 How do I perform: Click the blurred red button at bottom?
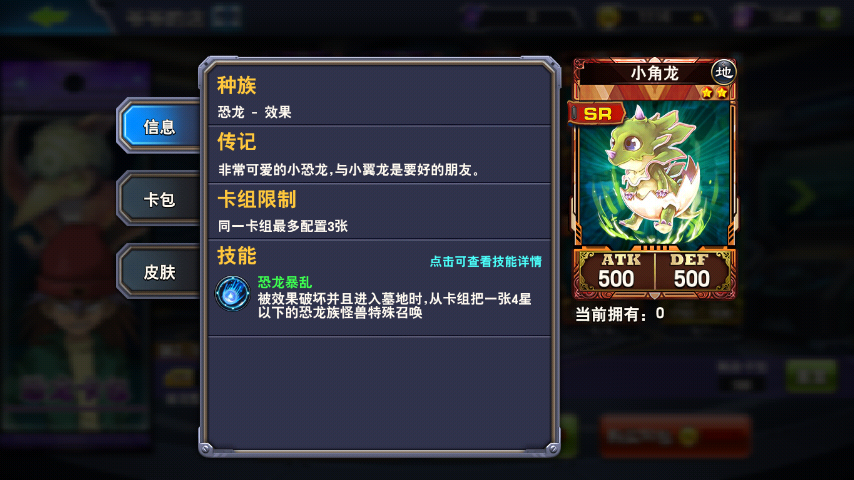coord(675,436)
